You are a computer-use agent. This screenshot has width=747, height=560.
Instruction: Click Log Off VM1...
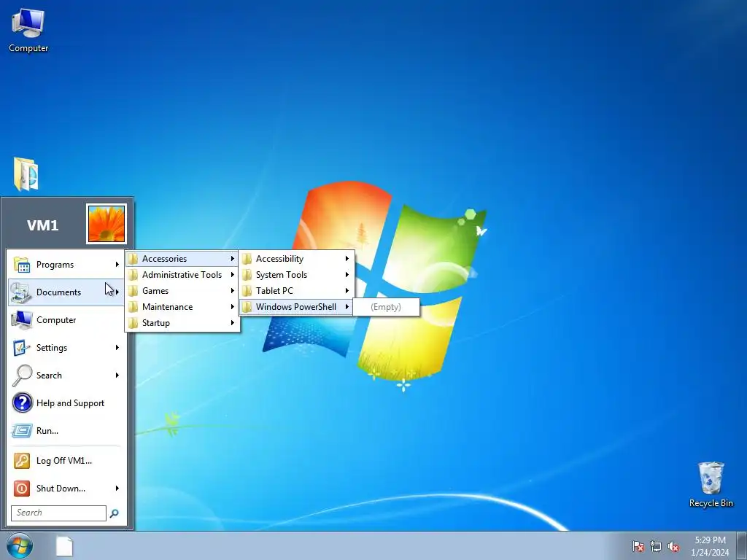click(66, 461)
